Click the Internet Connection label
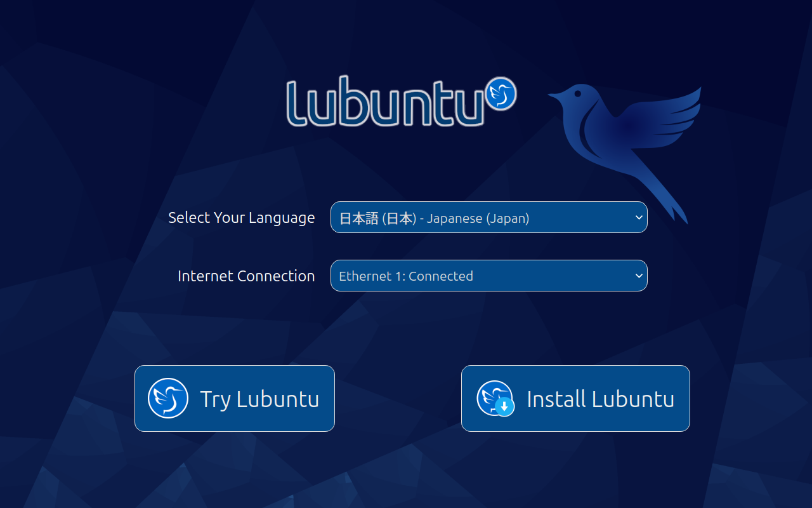Screen dimensions: 812x508 (246, 276)
